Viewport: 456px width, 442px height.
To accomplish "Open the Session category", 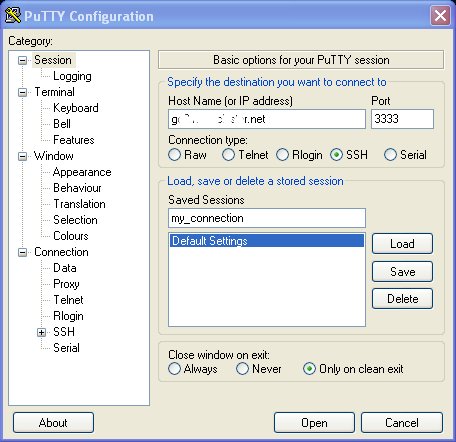I will coord(53,60).
